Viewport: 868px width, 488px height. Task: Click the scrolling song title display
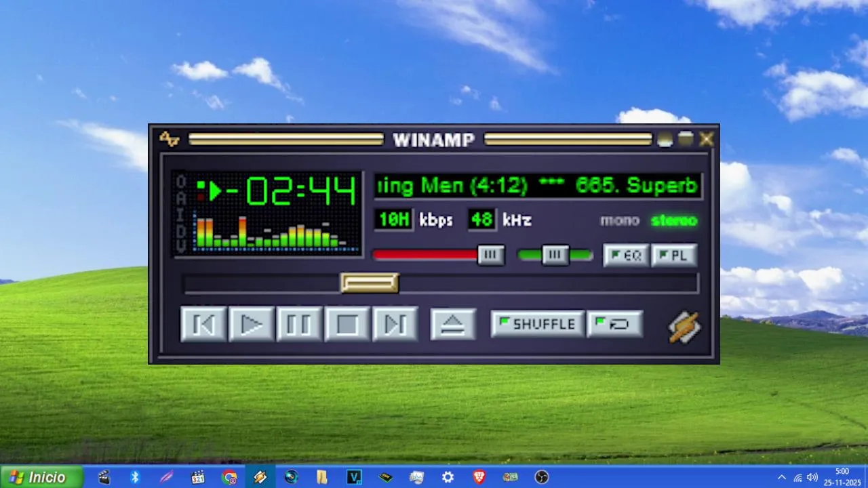(538, 186)
